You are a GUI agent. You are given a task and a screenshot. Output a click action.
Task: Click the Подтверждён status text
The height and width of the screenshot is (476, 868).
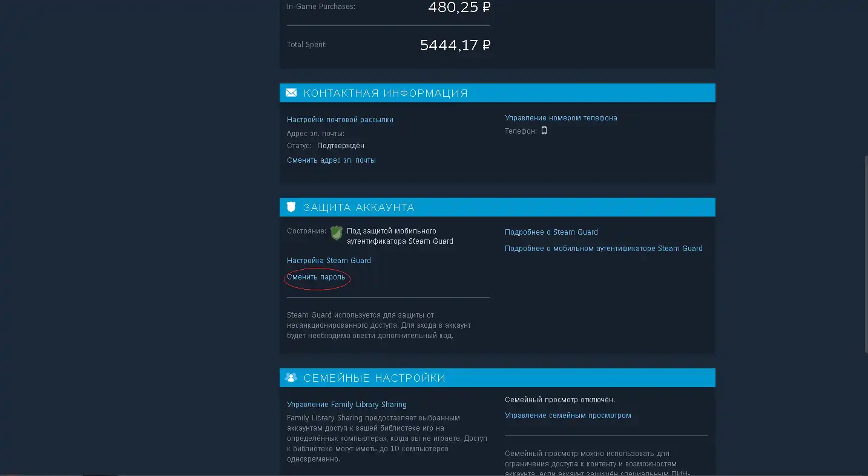(341, 146)
